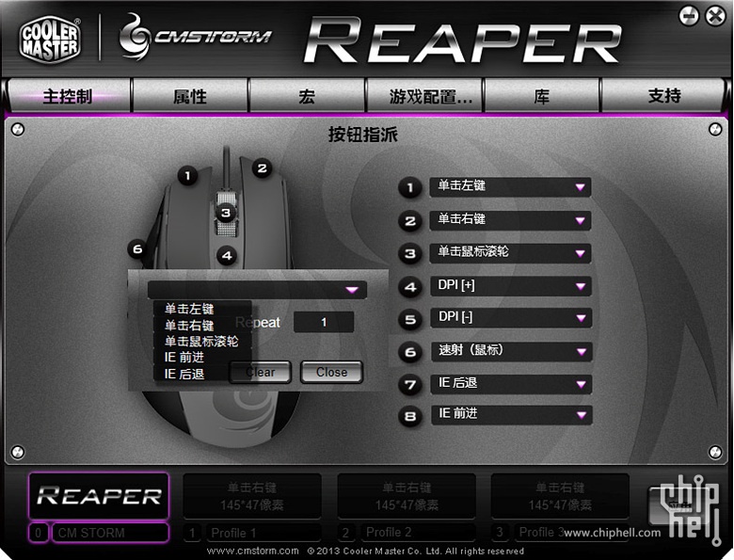Click the www.cmstorm.com link
The width and height of the screenshot is (734, 560).
(x=253, y=551)
